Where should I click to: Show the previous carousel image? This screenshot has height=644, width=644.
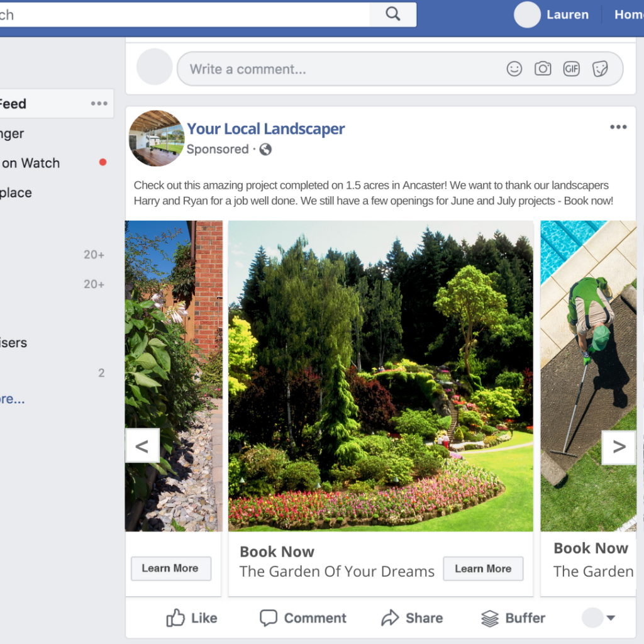tap(142, 446)
